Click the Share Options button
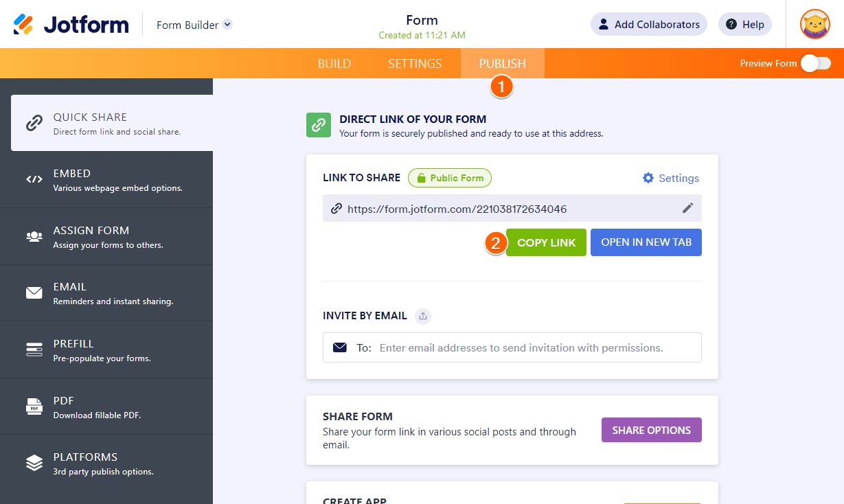Viewport: 844px width, 504px height. tap(651, 430)
